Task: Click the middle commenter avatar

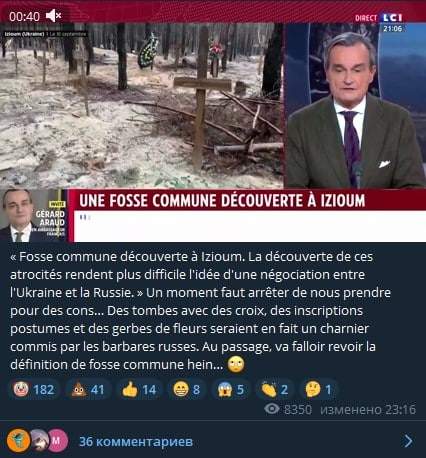Action: tap(39, 441)
